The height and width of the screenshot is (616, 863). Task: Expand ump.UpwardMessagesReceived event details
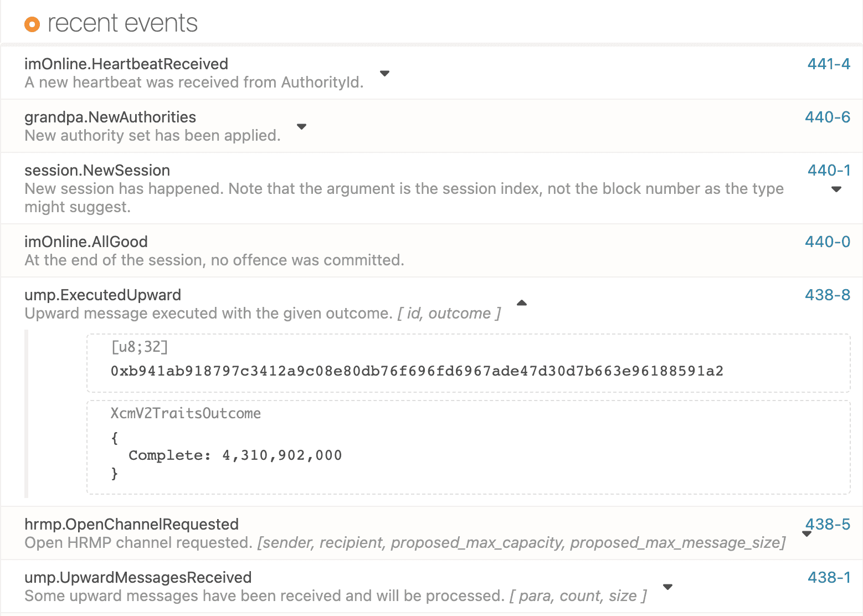pyautogui.click(x=668, y=586)
